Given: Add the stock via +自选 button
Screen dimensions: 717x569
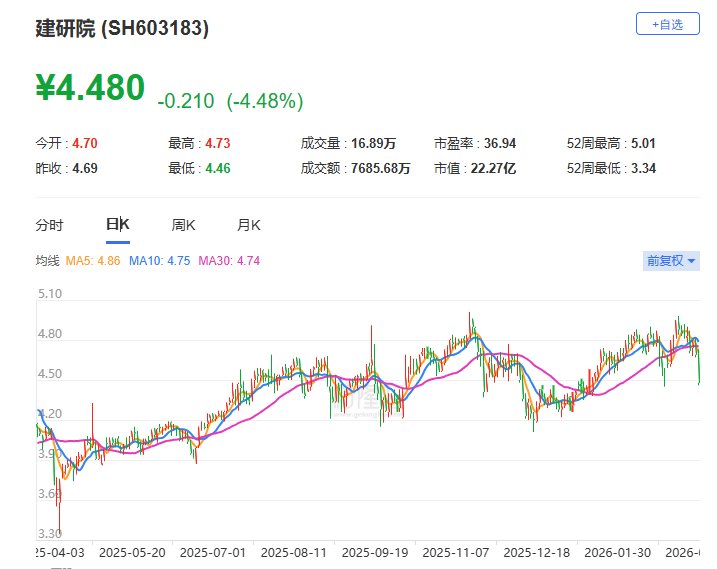Looking at the screenshot, I should click(667, 24).
